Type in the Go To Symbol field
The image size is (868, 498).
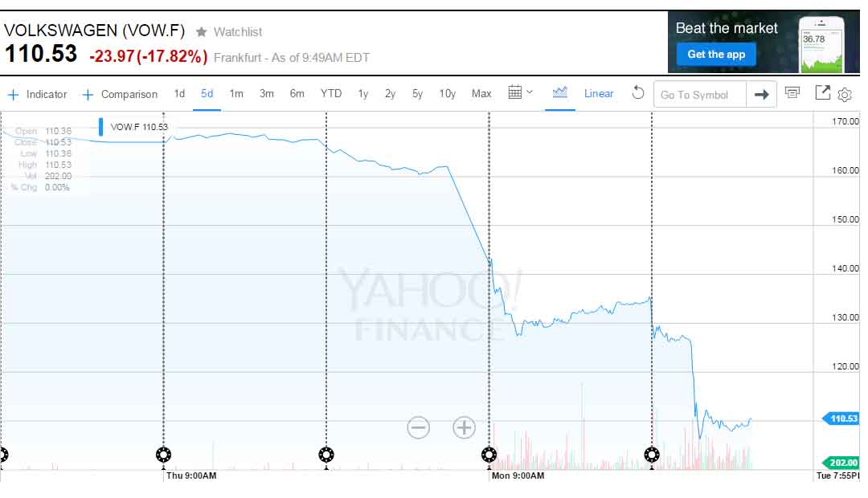click(699, 95)
